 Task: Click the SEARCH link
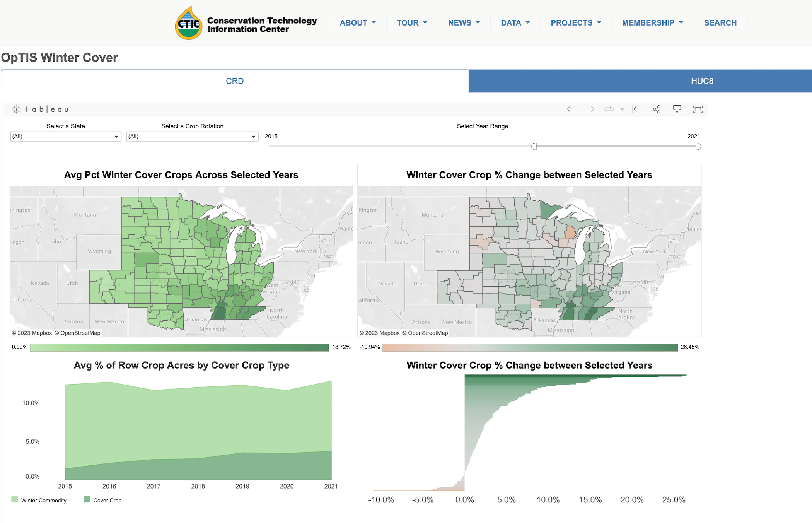click(720, 23)
